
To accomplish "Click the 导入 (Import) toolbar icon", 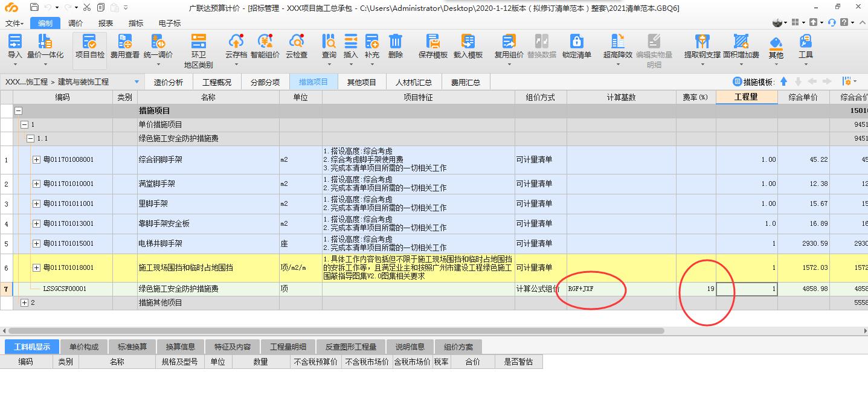I will click(x=14, y=41).
